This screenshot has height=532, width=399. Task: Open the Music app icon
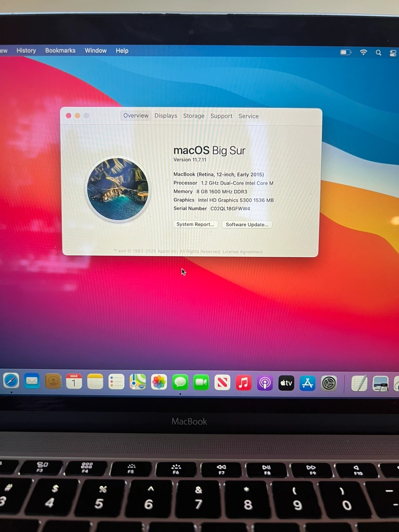(x=243, y=383)
